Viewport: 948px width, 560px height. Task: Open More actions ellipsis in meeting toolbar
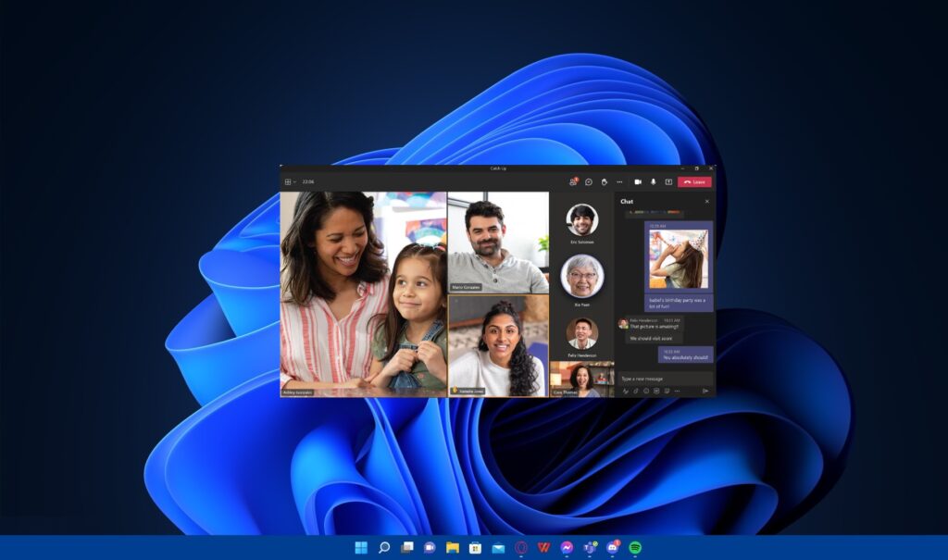(619, 182)
